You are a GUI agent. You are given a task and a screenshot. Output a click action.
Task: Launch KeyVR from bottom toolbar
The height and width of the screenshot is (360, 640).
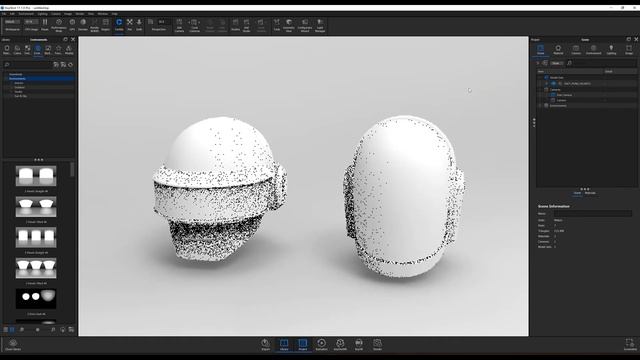click(x=359, y=344)
